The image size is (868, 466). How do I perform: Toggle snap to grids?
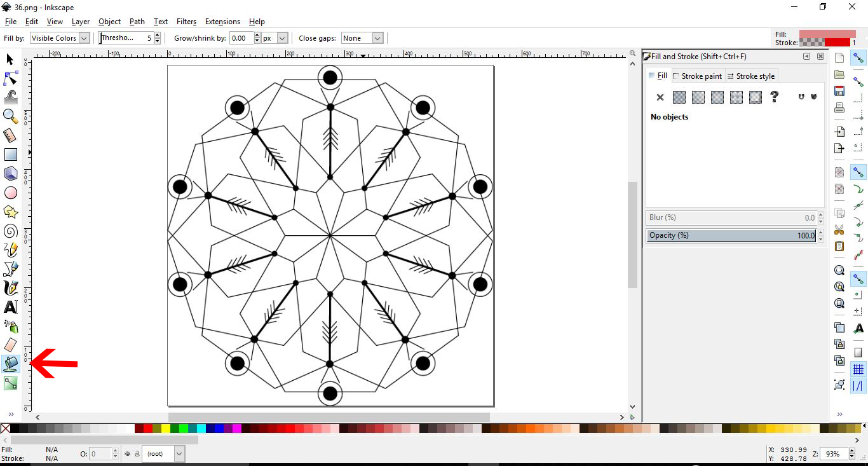point(858,369)
